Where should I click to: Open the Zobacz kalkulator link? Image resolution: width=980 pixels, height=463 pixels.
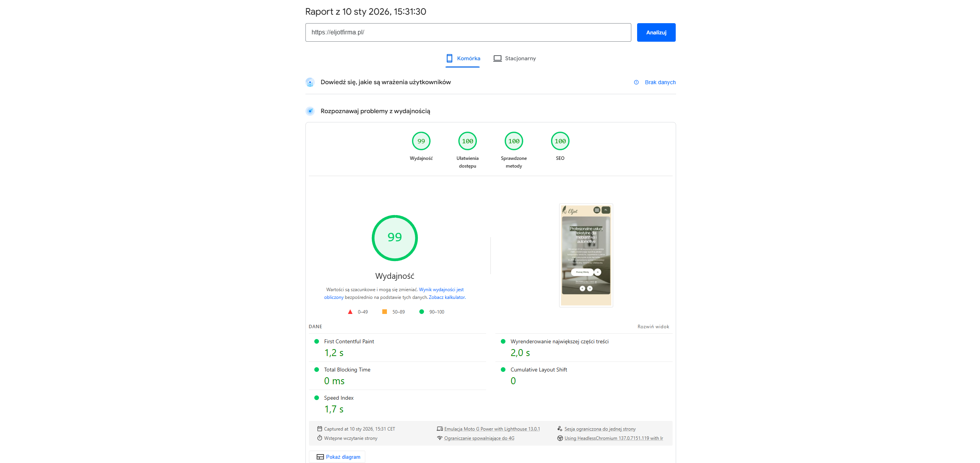point(446,297)
